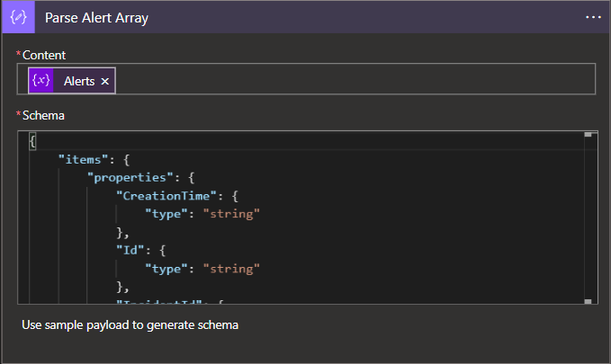Click the opening brace on the first schema line

(32, 142)
